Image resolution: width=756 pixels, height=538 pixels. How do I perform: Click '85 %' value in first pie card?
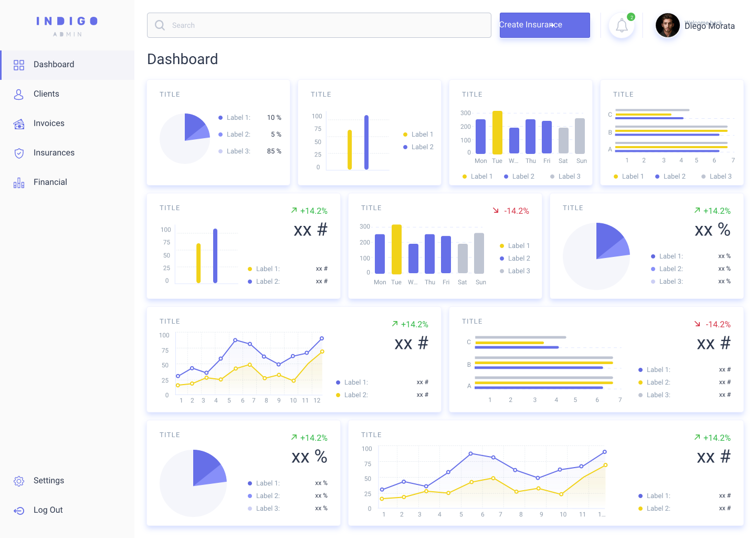tap(274, 151)
